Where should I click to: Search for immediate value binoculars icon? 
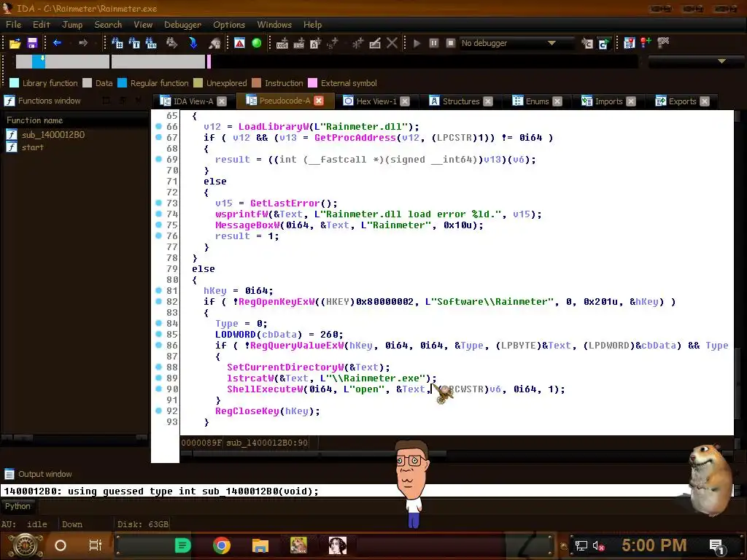pos(117,43)
